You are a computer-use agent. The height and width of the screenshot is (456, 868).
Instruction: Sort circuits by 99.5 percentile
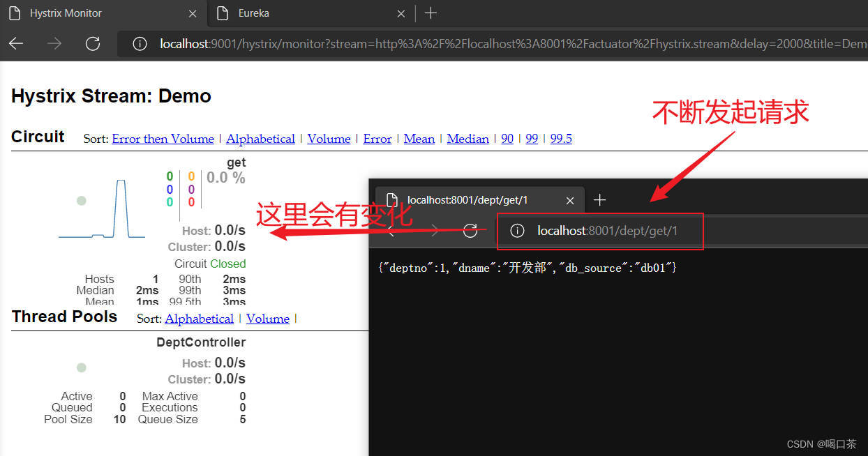tap(561, 139)
